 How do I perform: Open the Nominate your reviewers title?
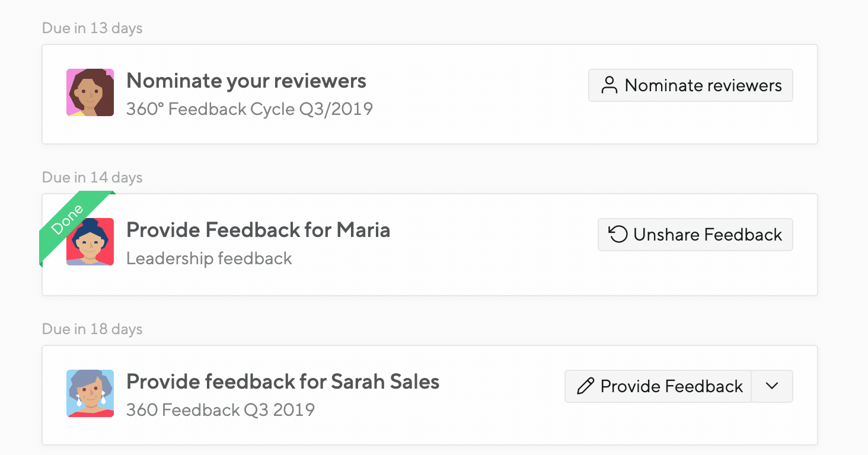pyautogui.click(x=246, y=81)
